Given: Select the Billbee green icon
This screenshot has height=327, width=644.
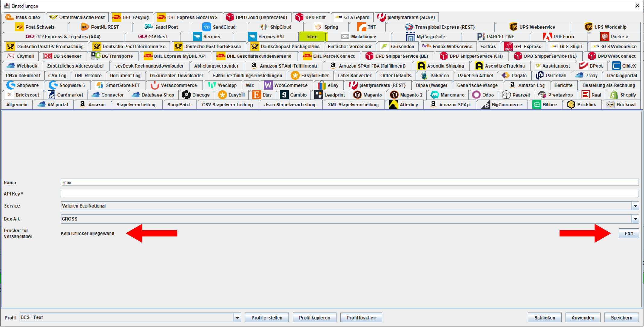Looking at the screenshot, I should coord(537,105).
